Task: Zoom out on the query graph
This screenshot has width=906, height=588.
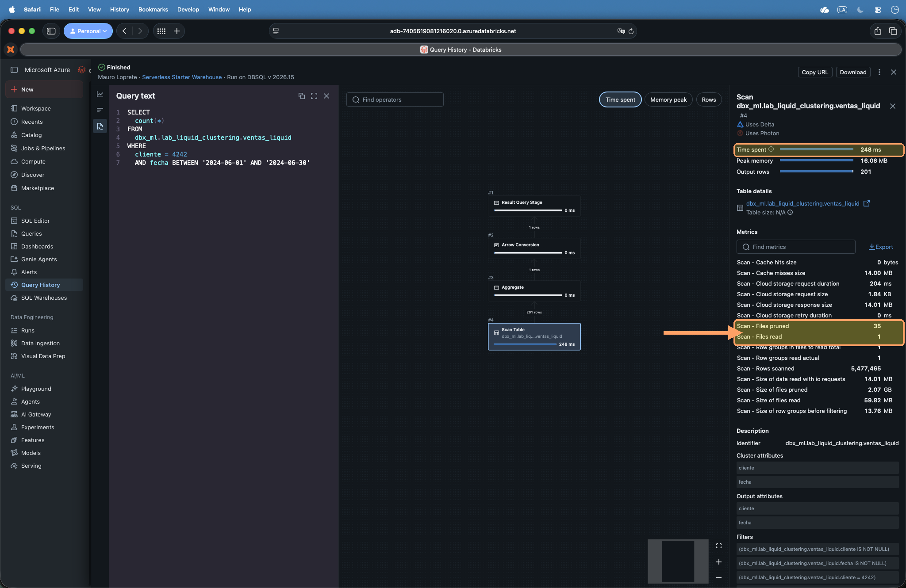Action: 719,577
